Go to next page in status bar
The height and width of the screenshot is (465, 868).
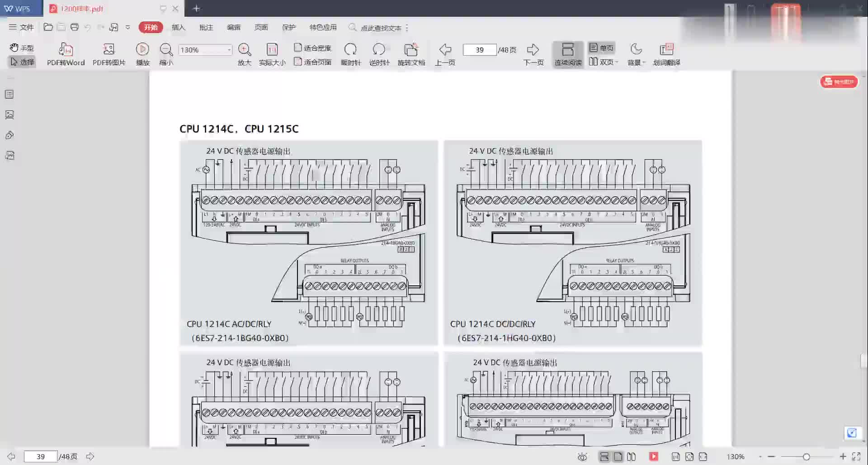pos(90,456)
